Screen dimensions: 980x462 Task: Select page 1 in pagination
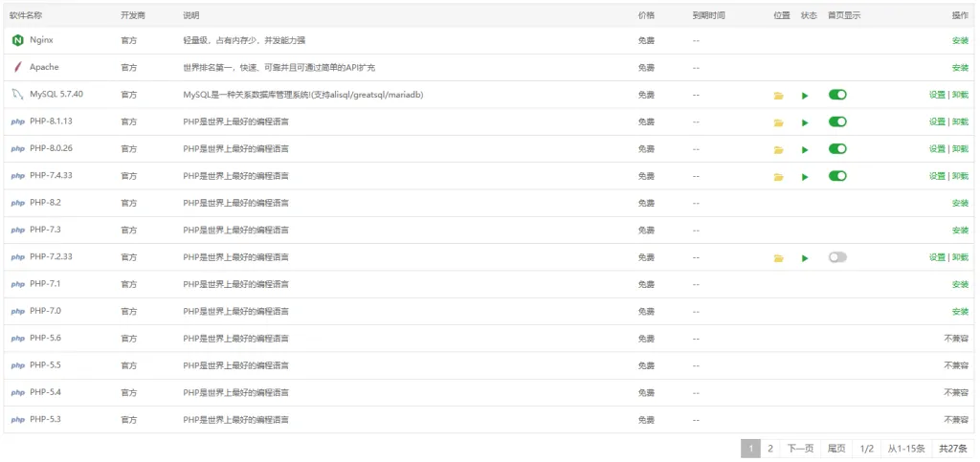click(750, 449)
